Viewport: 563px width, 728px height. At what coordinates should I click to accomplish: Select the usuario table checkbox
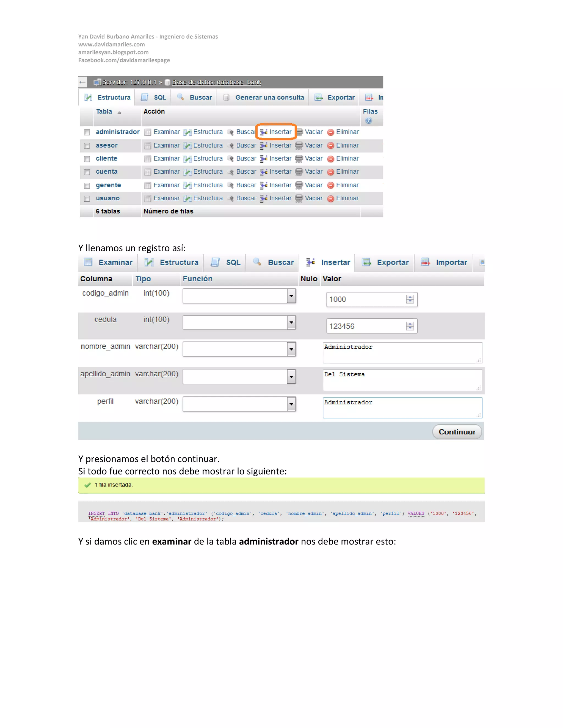pyautogui.click(x=87, y=199)
